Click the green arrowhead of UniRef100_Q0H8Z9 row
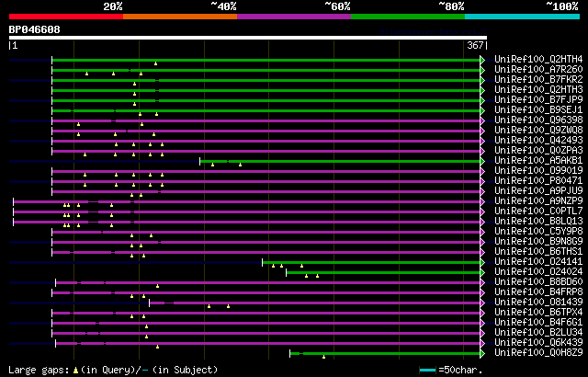The width and height of the screenshot is (588, 377). click(x=482, y=354)
